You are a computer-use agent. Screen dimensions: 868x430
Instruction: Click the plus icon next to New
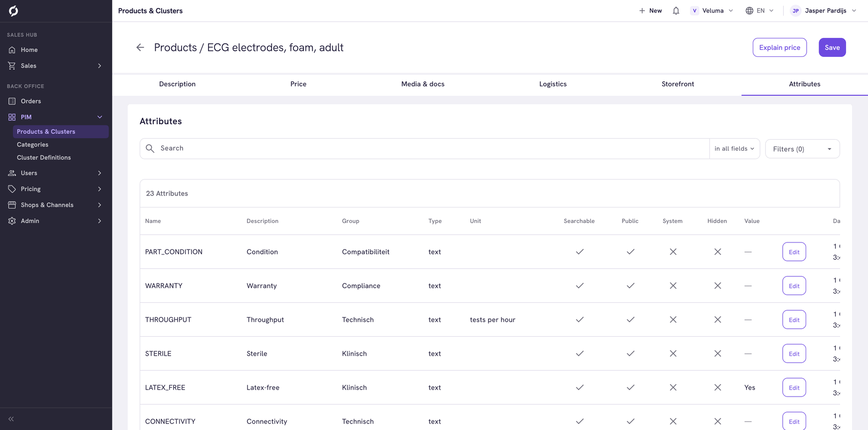[642, 10]
